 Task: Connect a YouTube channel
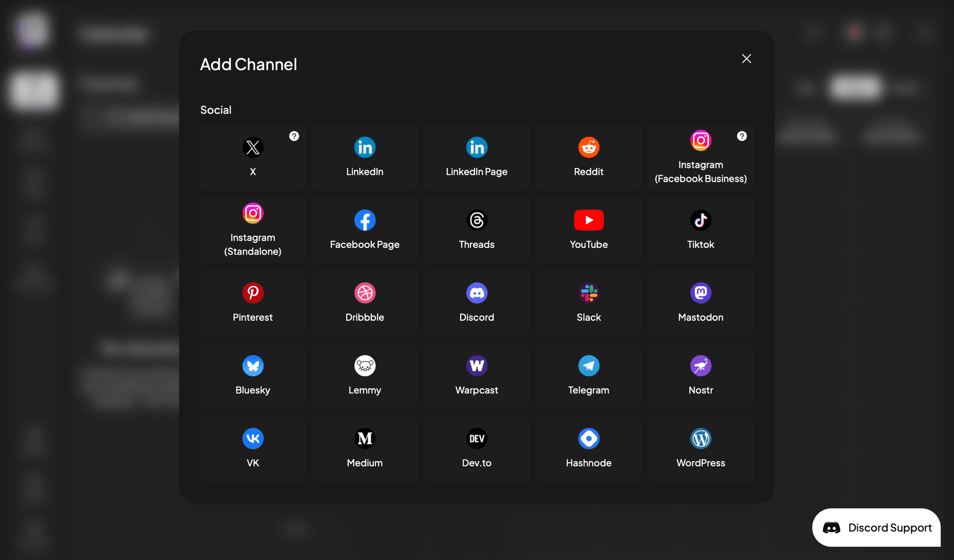(588, 230)
